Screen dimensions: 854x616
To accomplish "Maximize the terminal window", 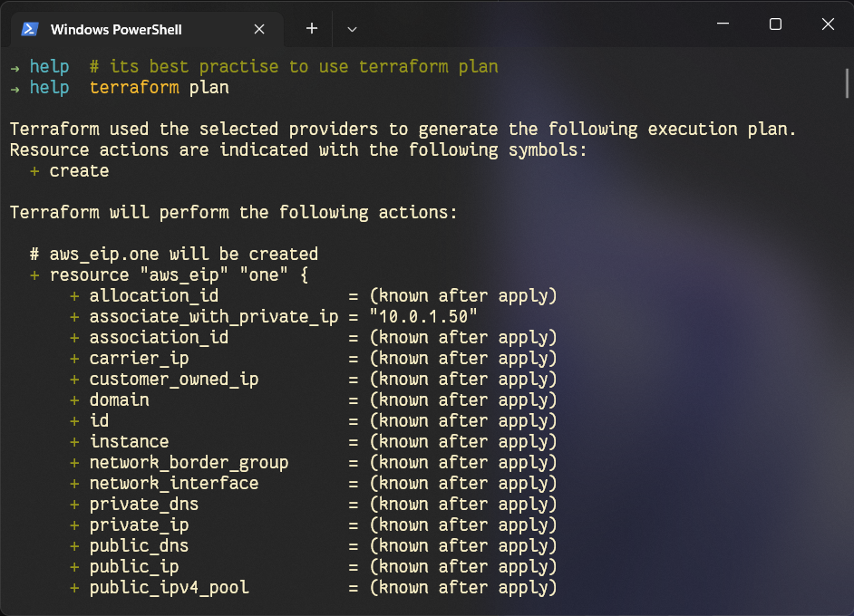I will [775, 24].
